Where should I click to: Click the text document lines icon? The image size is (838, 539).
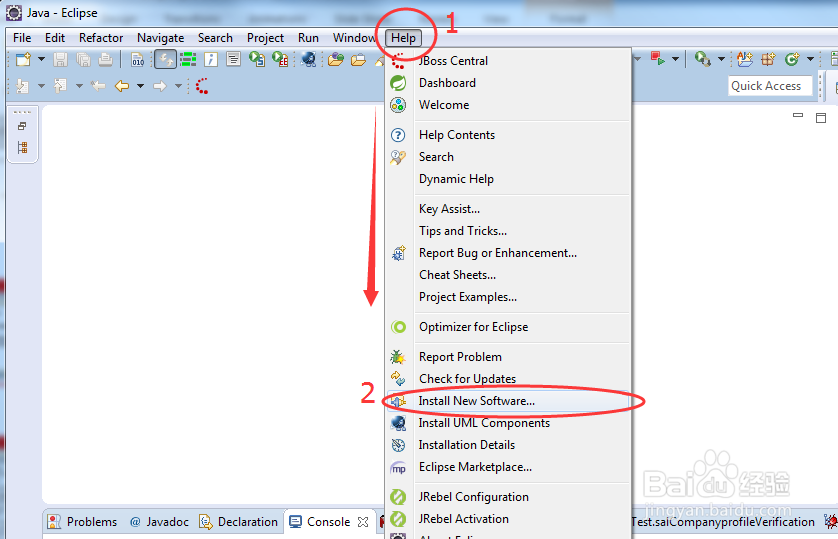(x=234, y=59)
